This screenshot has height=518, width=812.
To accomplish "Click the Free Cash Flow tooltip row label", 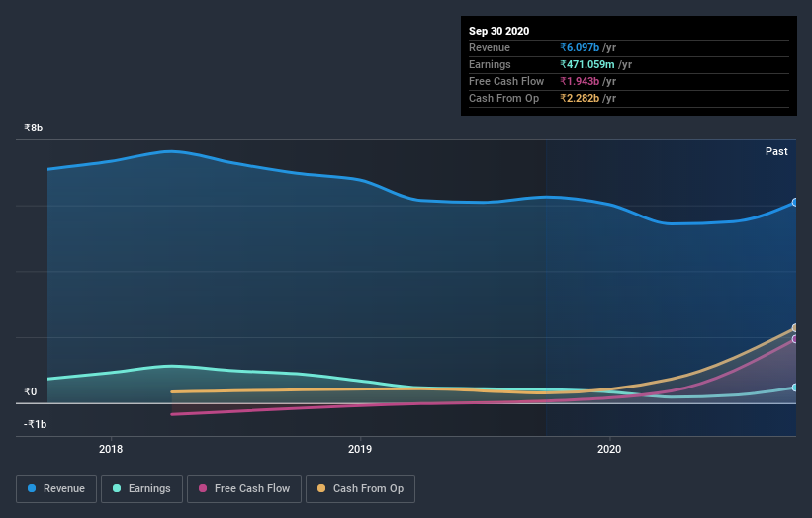I will coord(506,81).
